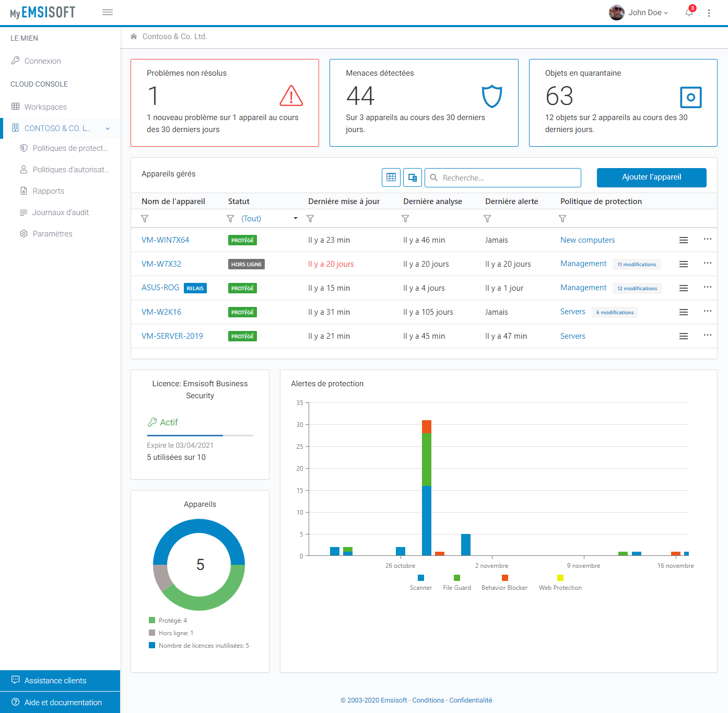Open Management policy for VM-W7X32
This screenshot has width=728, height=713.
click(583, 264)
